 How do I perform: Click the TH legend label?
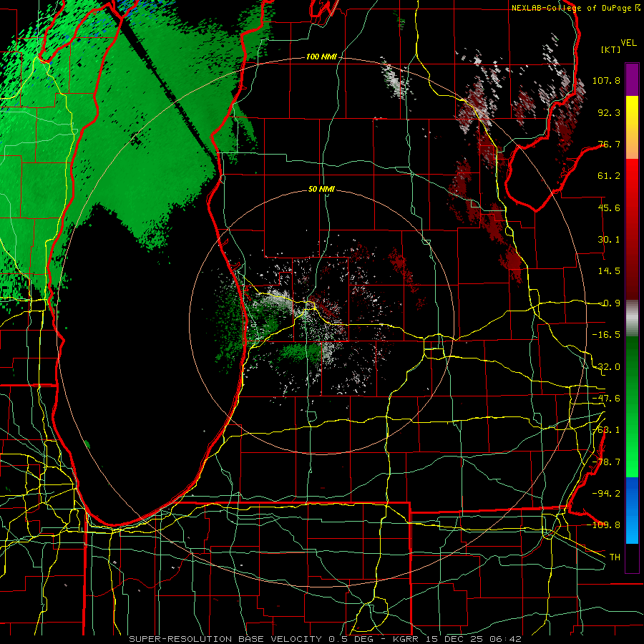pyautogui.click(x=615, y=557)
